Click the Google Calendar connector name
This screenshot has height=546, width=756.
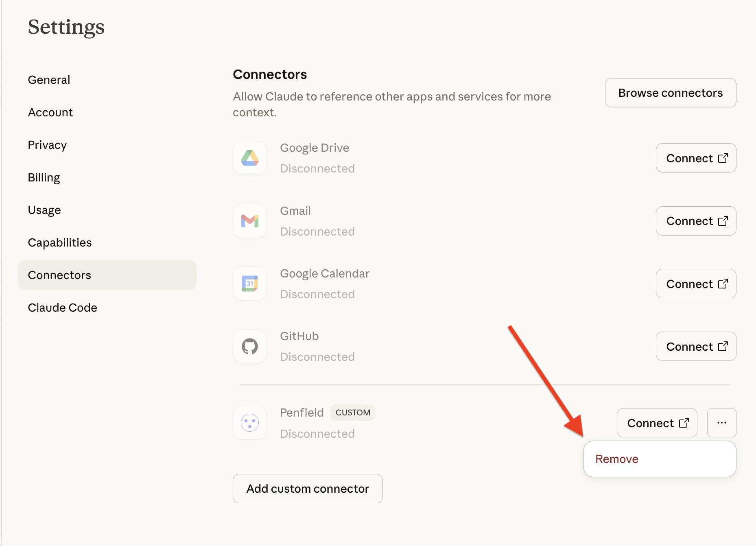click(325, 273)
